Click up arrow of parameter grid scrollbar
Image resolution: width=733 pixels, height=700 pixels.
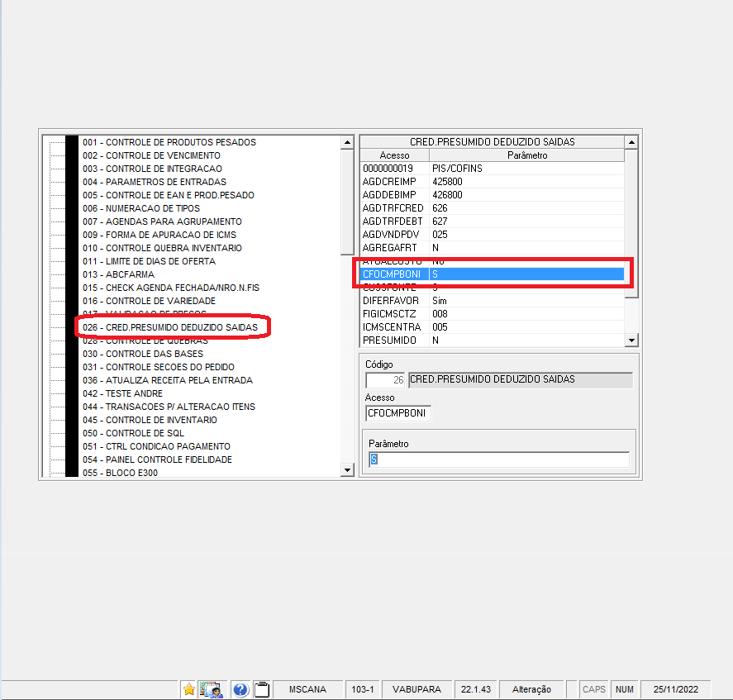[631, 141]
